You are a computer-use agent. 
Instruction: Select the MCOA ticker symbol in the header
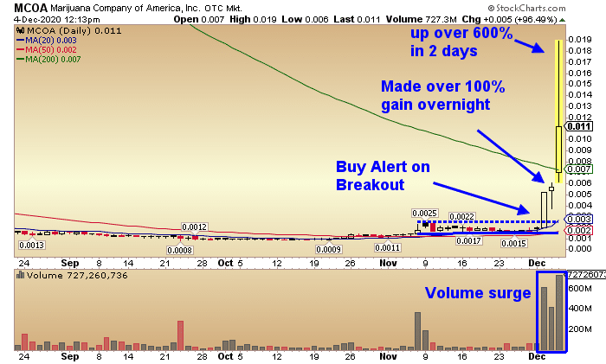tap(30, 8)
